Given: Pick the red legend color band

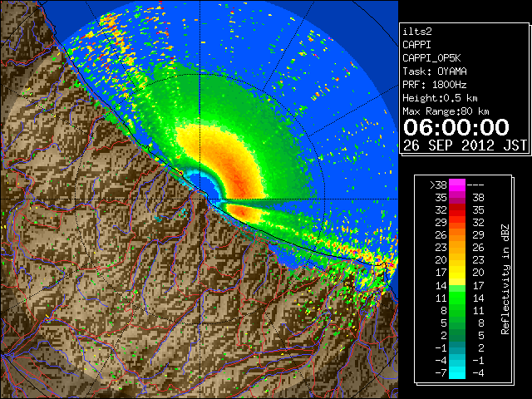Looking at the screenshot, I should click(457, 210).
